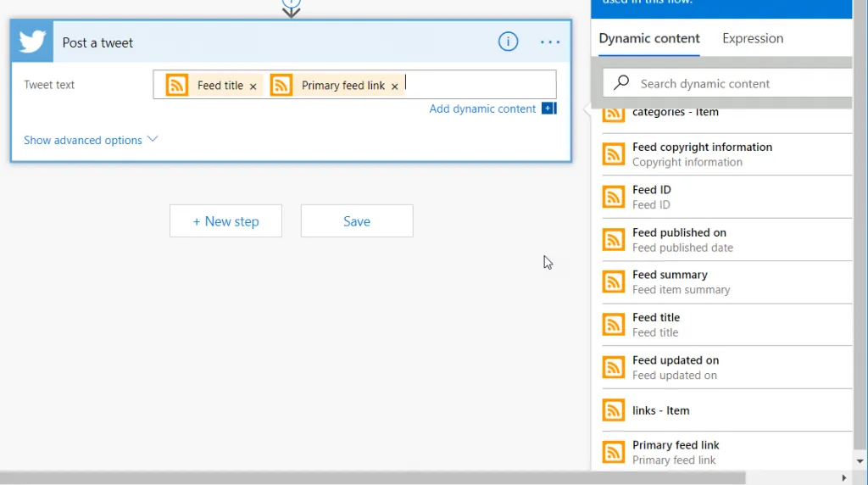Screen dimensions: 868x485
Task: Expand Show advanced options
Action: point(83,140)
